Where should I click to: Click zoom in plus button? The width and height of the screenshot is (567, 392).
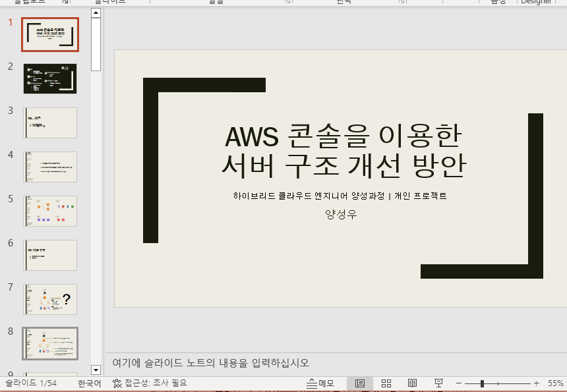coord(536,383)
